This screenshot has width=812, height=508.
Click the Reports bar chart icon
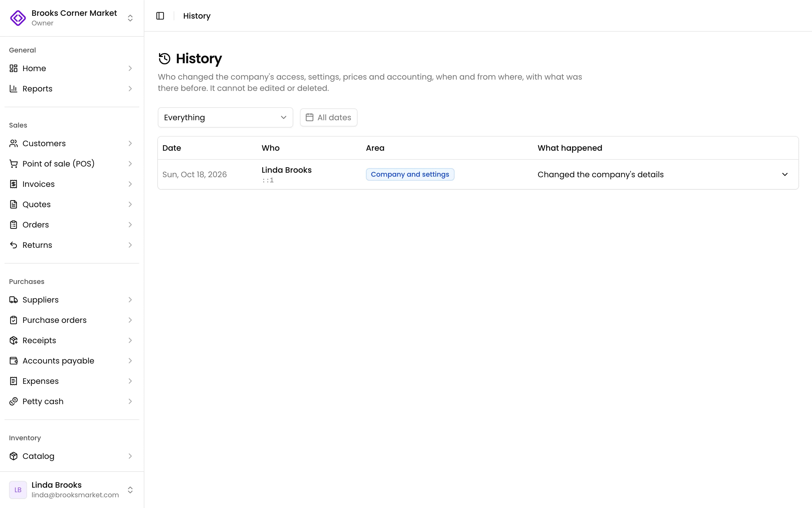click(x=14, y=89)
